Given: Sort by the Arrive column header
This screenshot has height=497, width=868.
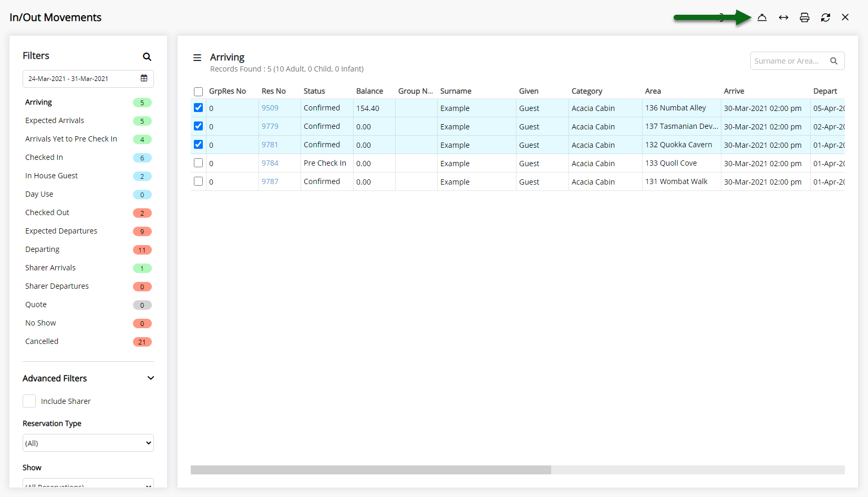Looking at the screenshot, I should 734,91.
